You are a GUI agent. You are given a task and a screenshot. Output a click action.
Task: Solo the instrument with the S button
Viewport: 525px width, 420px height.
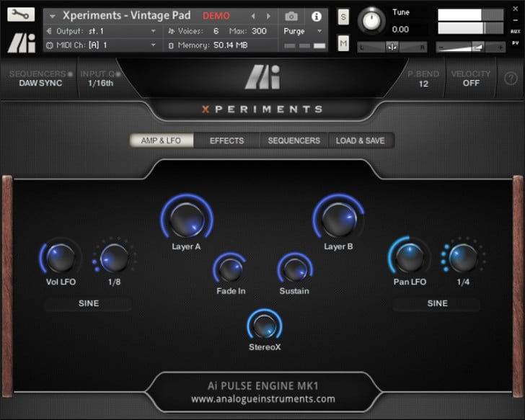pos(343,17)
